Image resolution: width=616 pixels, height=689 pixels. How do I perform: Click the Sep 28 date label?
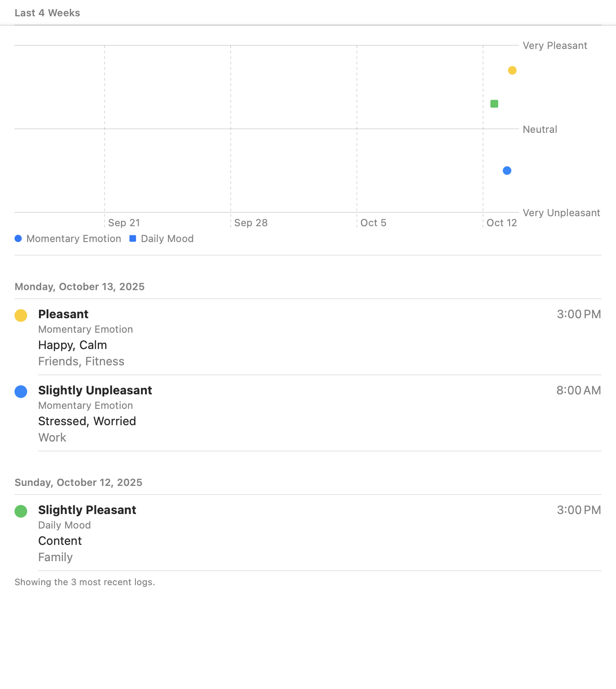click(x=251, y=223)
